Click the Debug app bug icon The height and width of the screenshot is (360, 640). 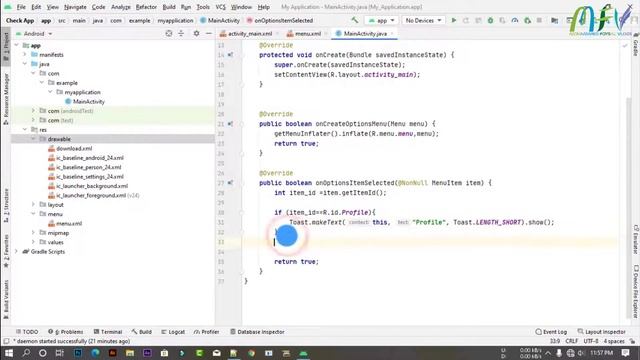tap(490, 20)
